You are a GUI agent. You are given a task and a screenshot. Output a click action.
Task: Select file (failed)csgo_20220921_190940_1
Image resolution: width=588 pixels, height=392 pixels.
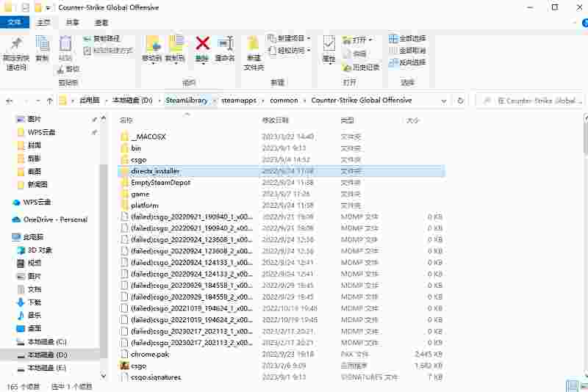192,217
